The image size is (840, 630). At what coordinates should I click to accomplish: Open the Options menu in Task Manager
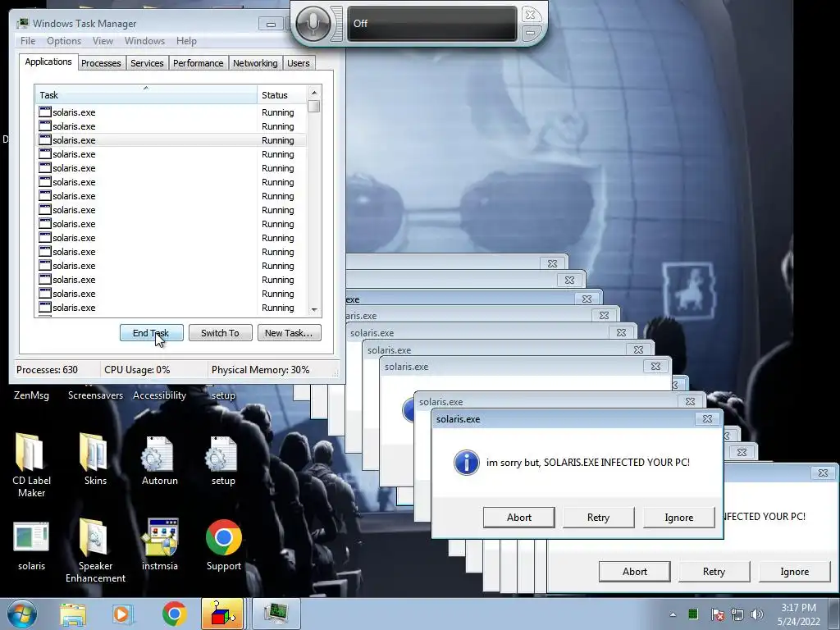[64, 41]
